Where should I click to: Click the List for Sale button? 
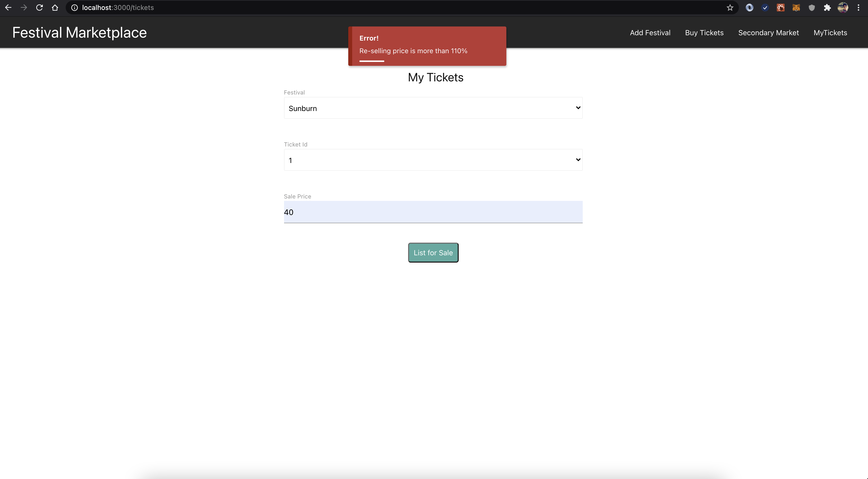pyautogui.click(x=433, y=252)
